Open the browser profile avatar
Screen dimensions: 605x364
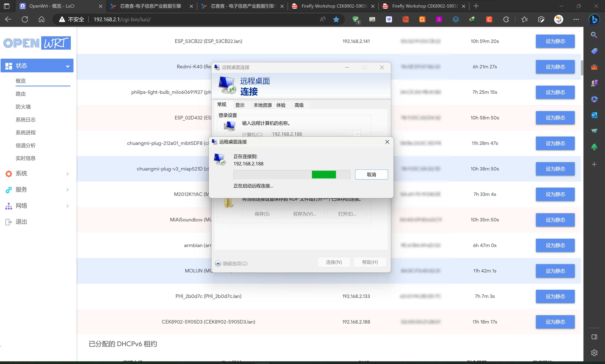coord(558,19)
